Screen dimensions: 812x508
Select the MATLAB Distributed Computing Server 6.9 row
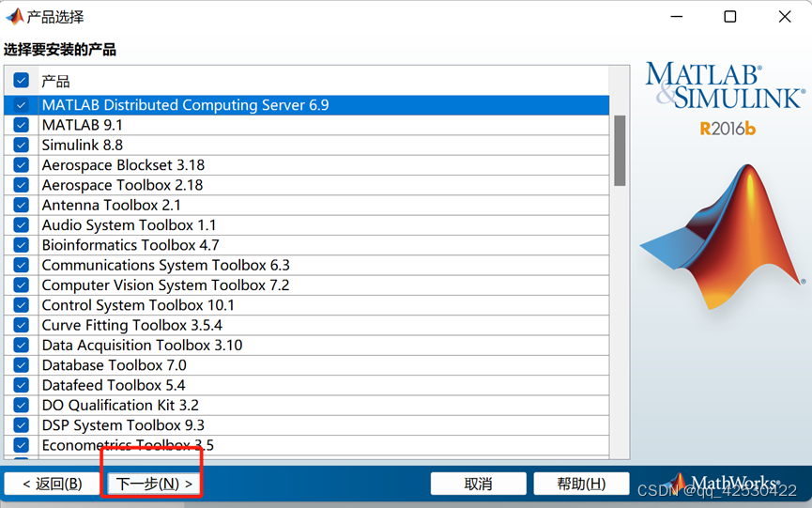point(307,105)
